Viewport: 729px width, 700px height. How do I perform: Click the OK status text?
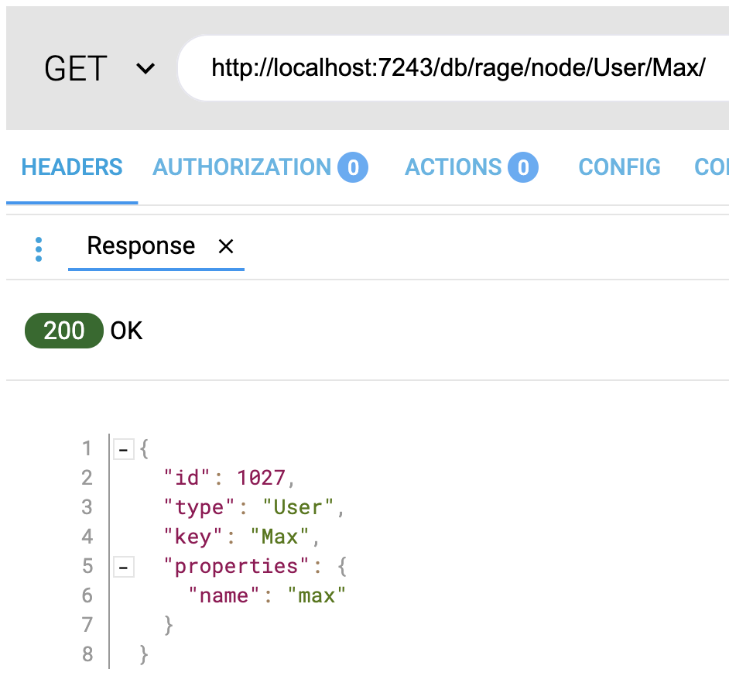(x=127, y=331)
